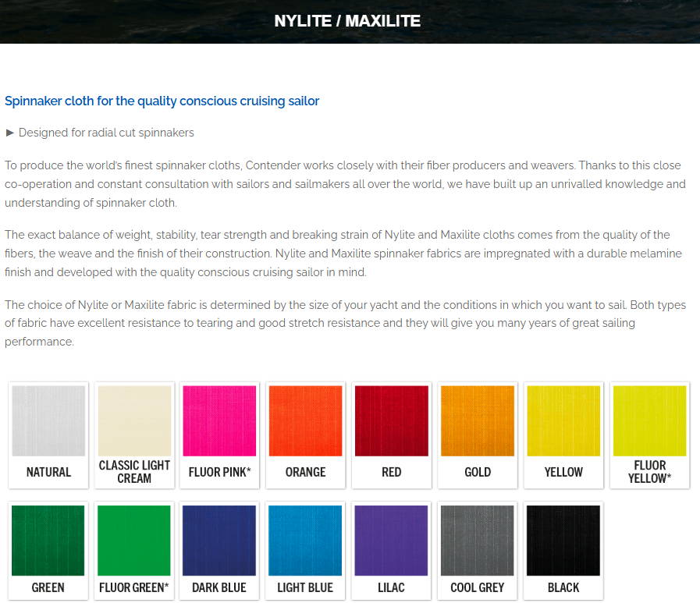Click the Dark Blue swatch
700x603 pixels.
click(x=219, y=541)
